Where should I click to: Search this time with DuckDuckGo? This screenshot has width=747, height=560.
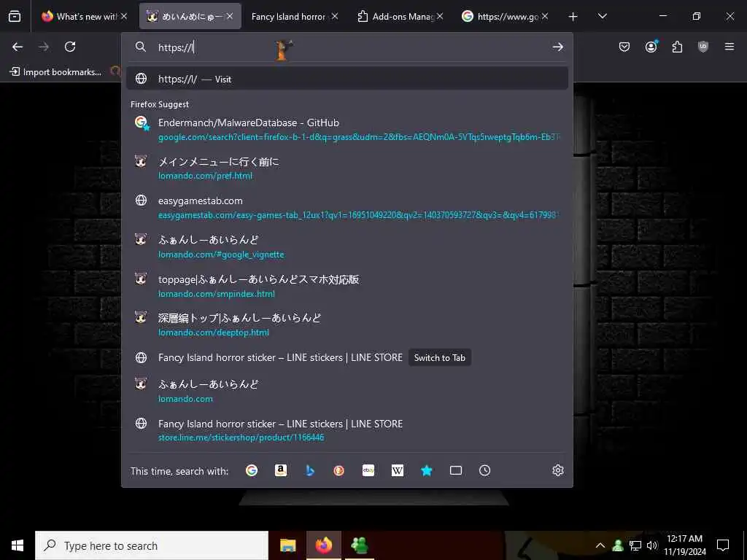point(338,470)
